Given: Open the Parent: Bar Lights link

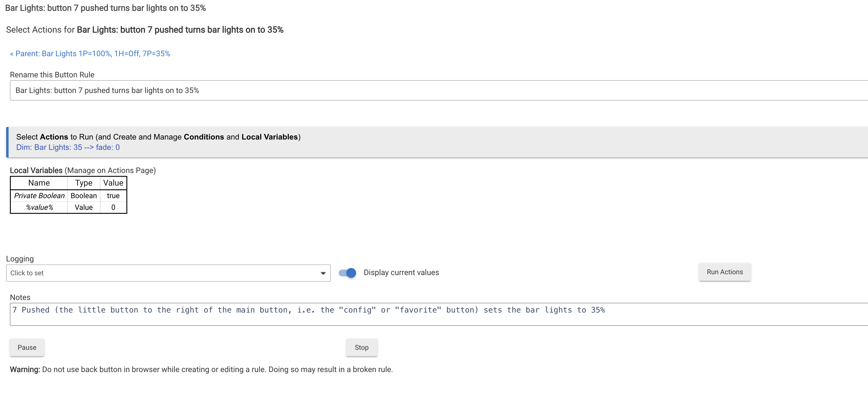Looking at the screenshot, I should (90, 54).
